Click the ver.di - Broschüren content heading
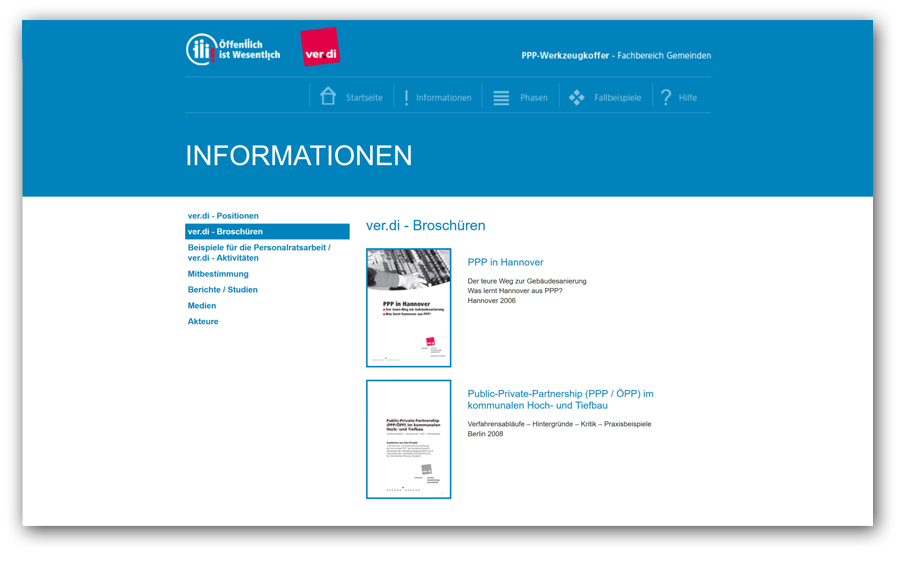Screen dimensions: 900x564 point(425,225)
